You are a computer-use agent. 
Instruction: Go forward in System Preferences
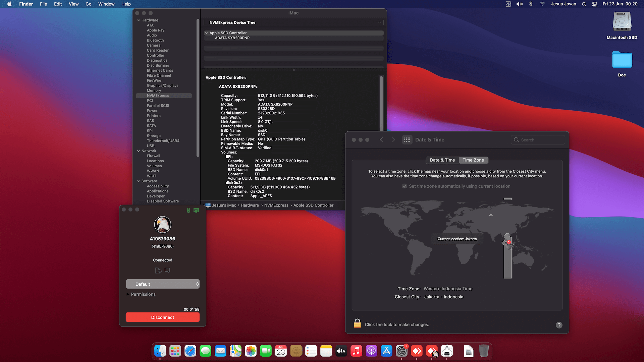(394, 140)
